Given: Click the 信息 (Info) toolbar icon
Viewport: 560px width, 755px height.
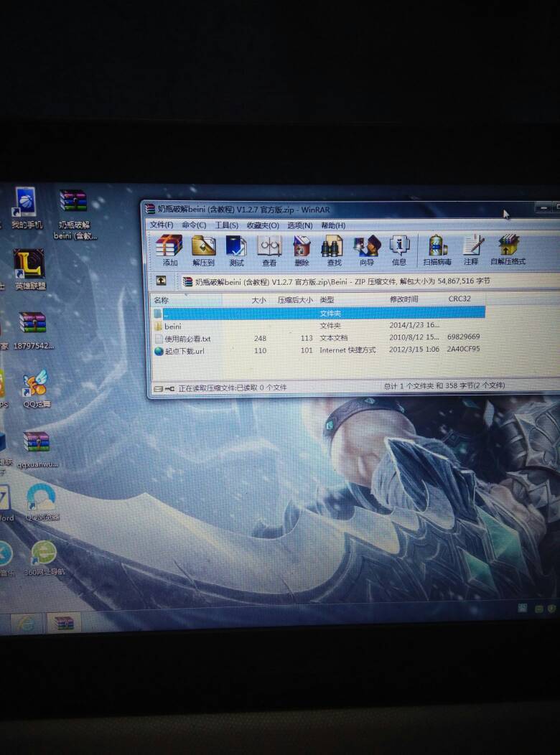Looking at the screenshot, I should tap(399, 248).
